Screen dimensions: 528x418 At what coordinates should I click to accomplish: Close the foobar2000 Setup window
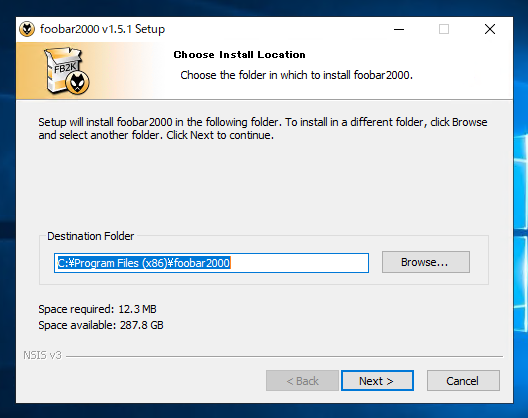pos(490,29)
